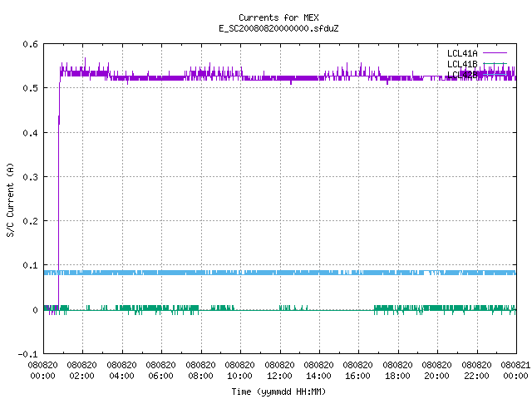Screen dimensions: 532x399
Task: Click the green LCL41B trace near 0 A
Action: (280, 309)
